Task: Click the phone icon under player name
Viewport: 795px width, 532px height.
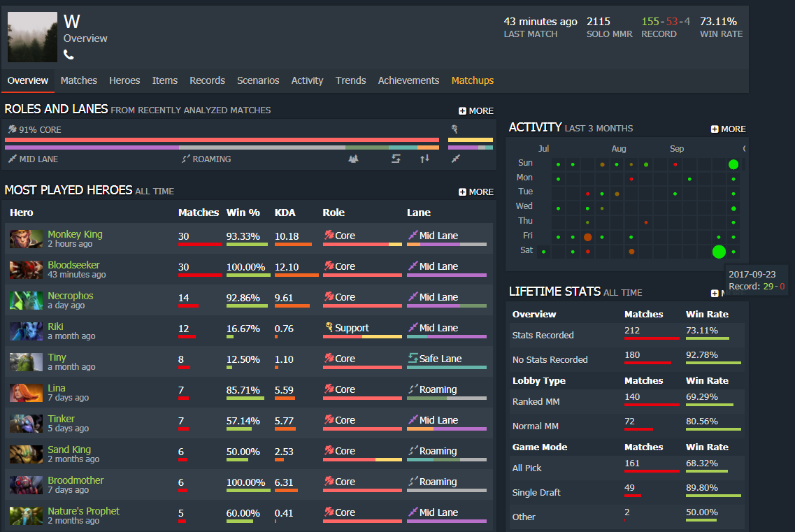Action: (69, 55)
